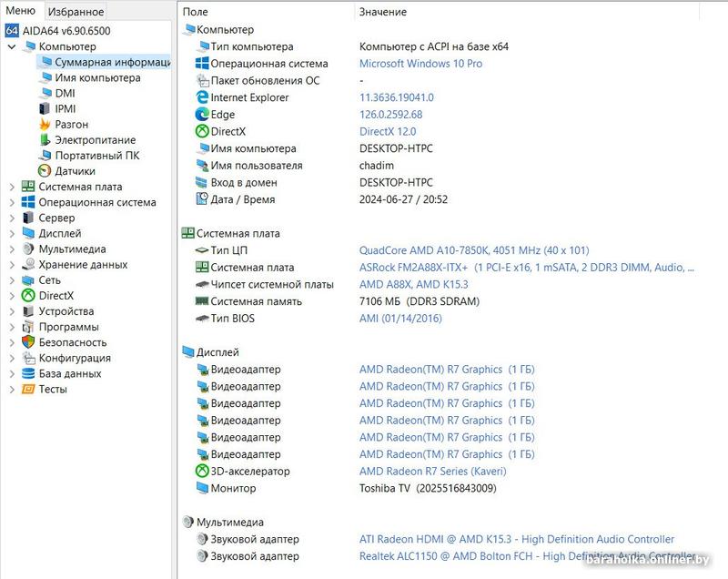Click the Хранение данных disk icon

click(28, 264)
